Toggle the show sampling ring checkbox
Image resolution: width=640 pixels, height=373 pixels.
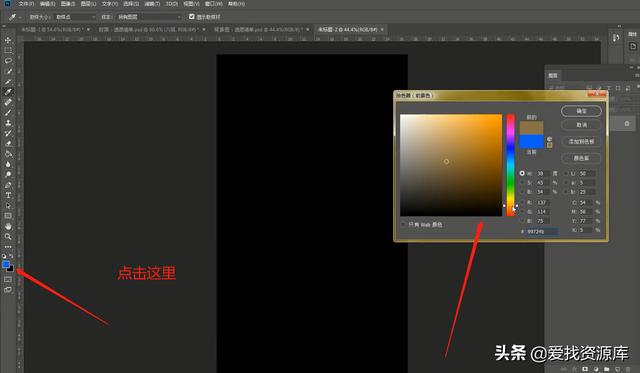coord(191,16)
